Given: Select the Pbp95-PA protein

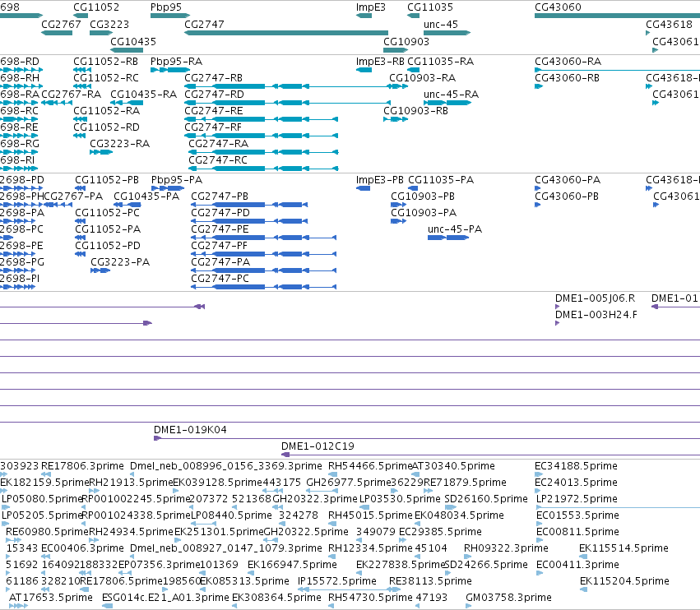Looking at the screenshot, I should 168,188.
